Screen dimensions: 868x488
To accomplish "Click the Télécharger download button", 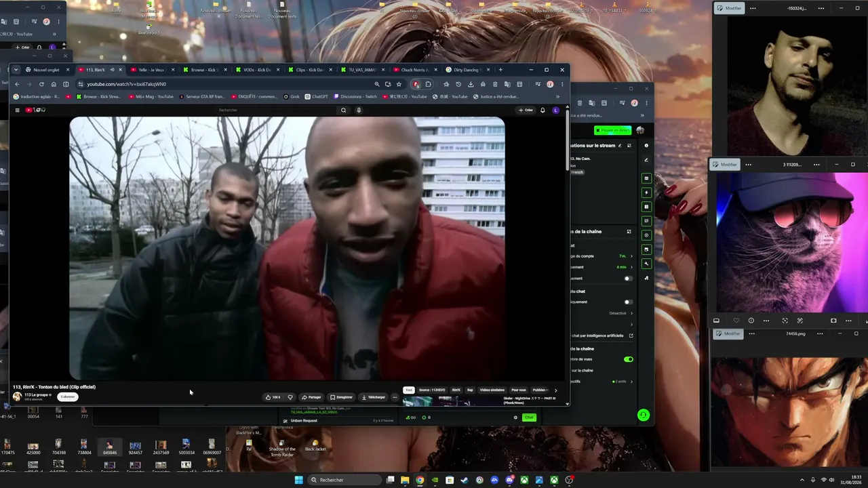I will [x=374, y=397].
